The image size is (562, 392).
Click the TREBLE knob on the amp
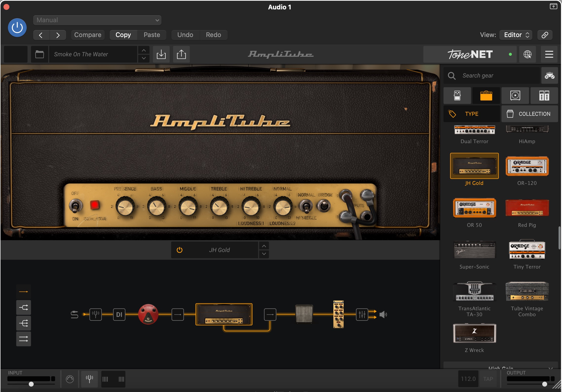pos(219,207)
